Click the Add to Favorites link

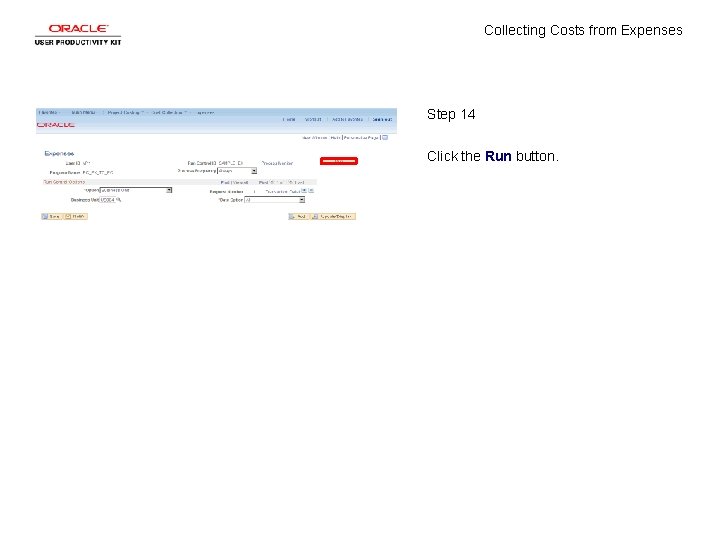[x=348, y=119]
